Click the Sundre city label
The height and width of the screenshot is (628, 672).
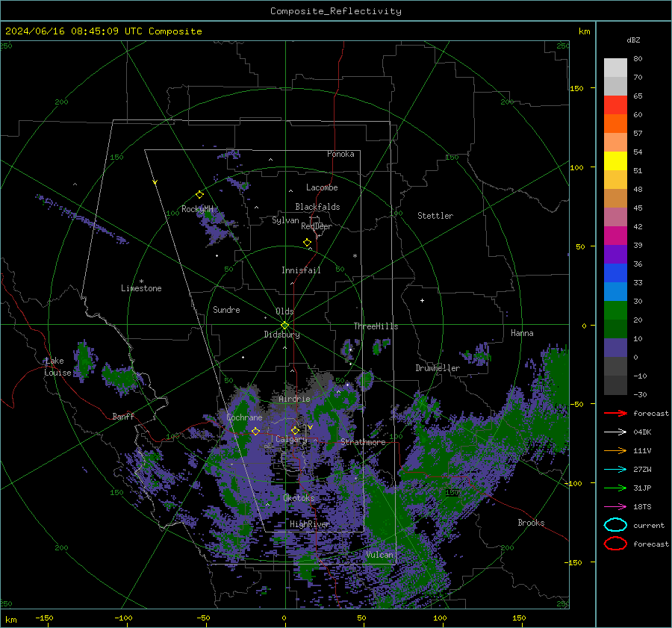pyautogui.click(x=226, y=309)
